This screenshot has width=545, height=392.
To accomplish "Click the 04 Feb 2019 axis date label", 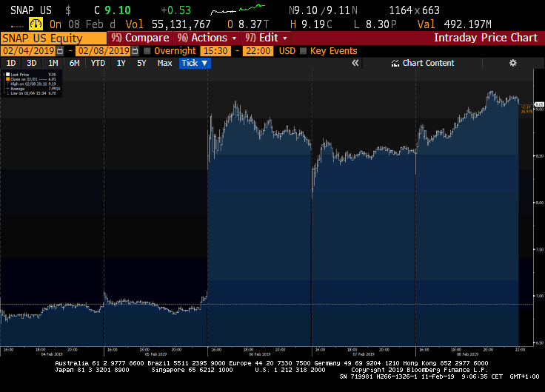I will pos(52,354).
